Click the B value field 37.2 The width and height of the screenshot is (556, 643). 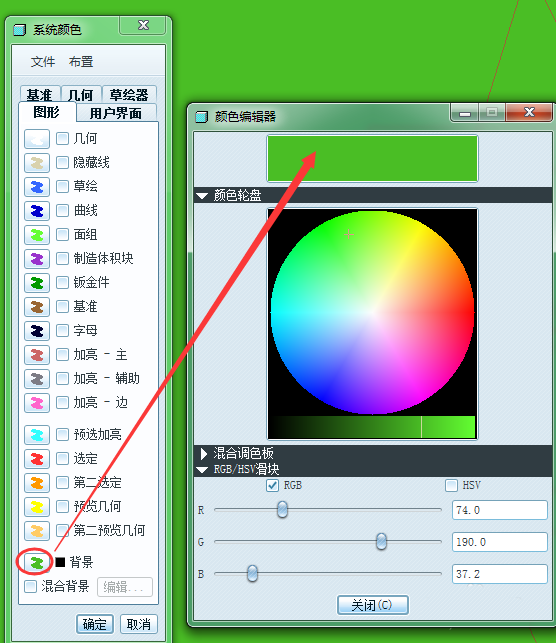pyautogui.click(x=499, y=574)
